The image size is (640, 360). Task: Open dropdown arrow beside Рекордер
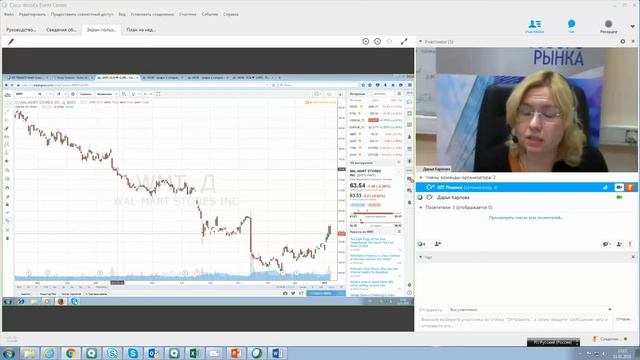point(633,26)
